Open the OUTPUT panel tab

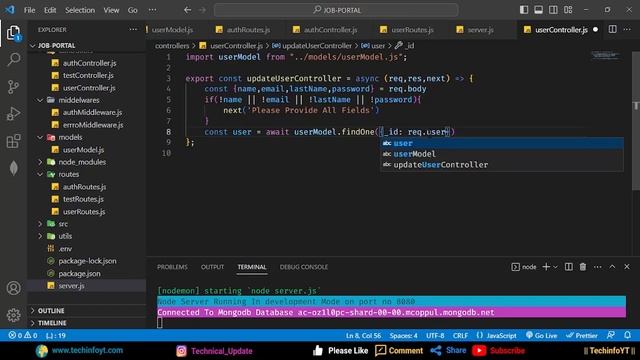point(212,267)
